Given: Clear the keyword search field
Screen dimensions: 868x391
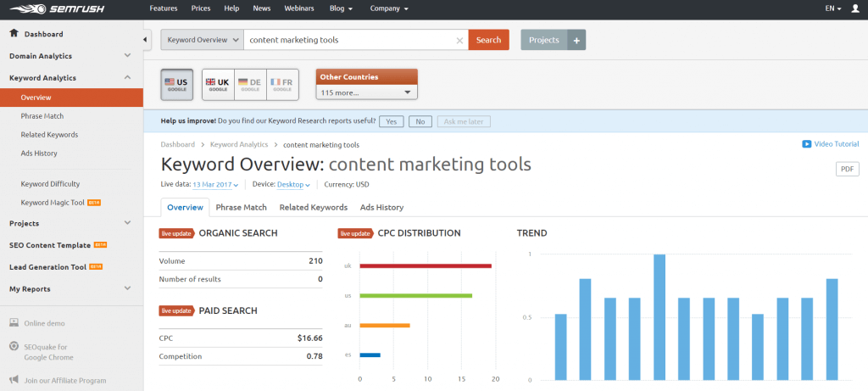Looking at the screenshot, I should click(459, 41).
